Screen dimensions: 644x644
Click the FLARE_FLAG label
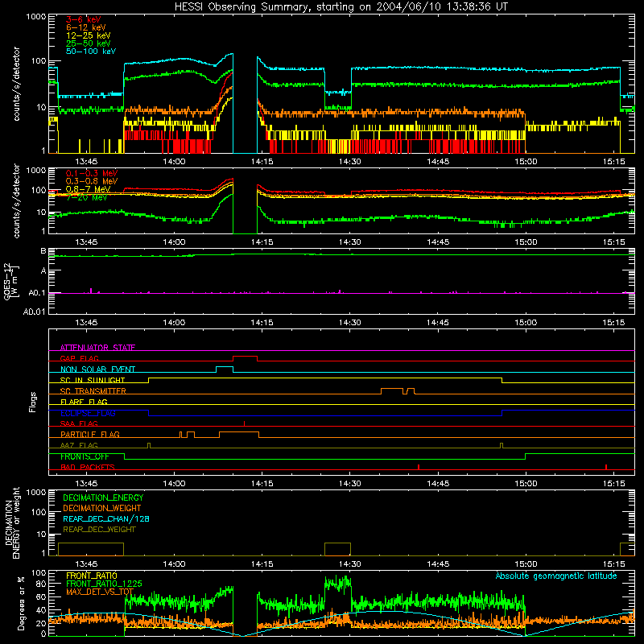click(84, 402)
